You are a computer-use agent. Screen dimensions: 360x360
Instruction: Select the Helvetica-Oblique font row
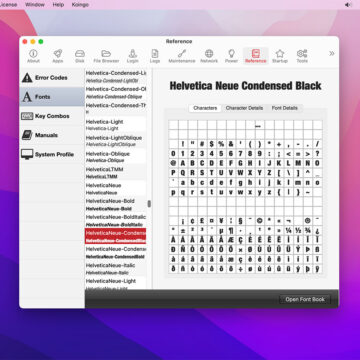116,157
